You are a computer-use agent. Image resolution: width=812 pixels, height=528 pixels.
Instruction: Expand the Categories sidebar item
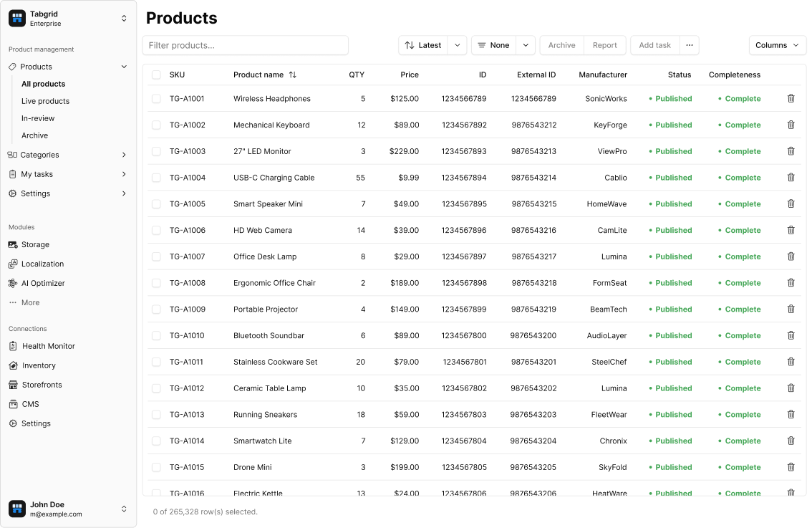click(39, 155)
